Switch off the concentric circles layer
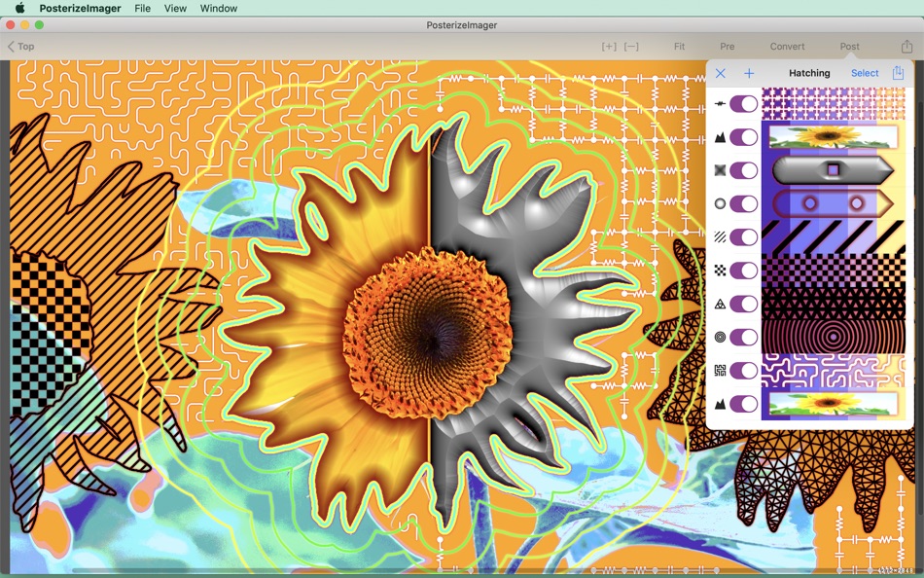Viewport: 924px width, 578px height. click(x=744, y=337)
